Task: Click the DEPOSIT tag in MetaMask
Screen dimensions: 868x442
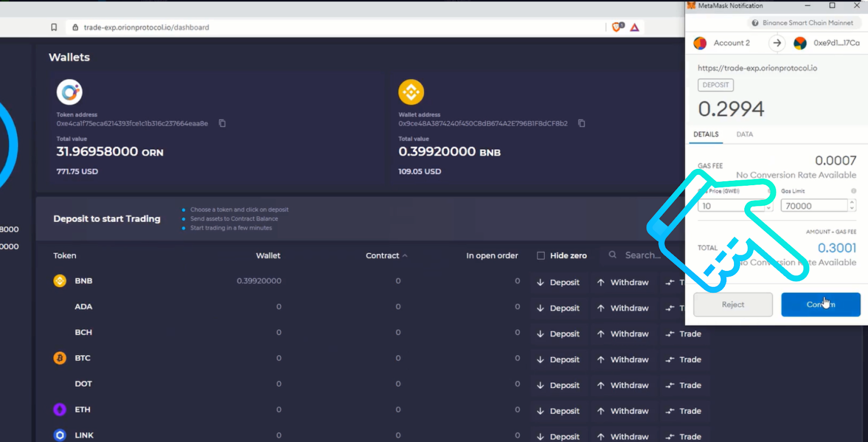Action: 716,85
